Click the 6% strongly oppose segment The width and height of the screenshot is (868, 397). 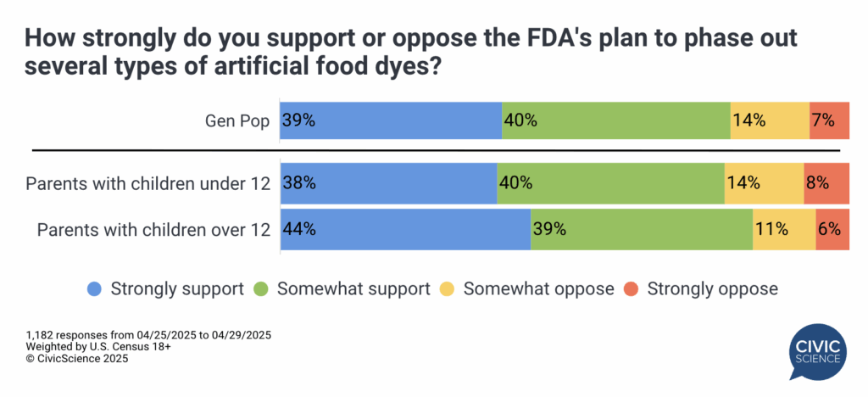832,228
